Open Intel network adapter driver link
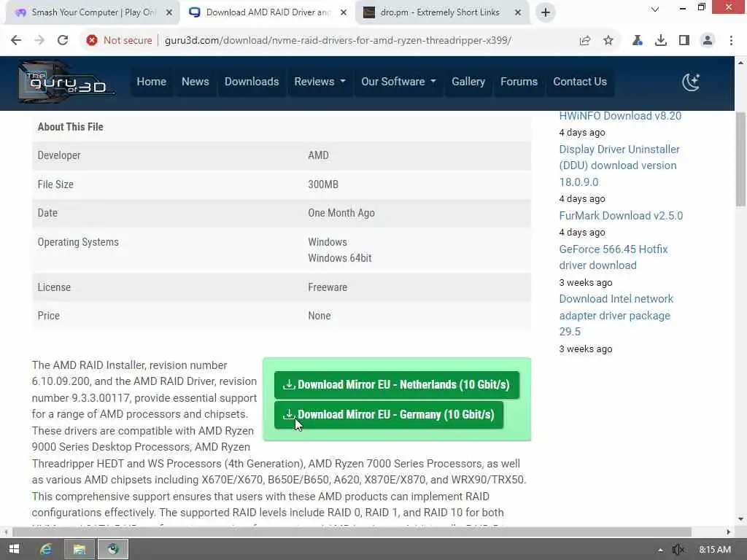 pyautogui.click(x=616, y=315)
